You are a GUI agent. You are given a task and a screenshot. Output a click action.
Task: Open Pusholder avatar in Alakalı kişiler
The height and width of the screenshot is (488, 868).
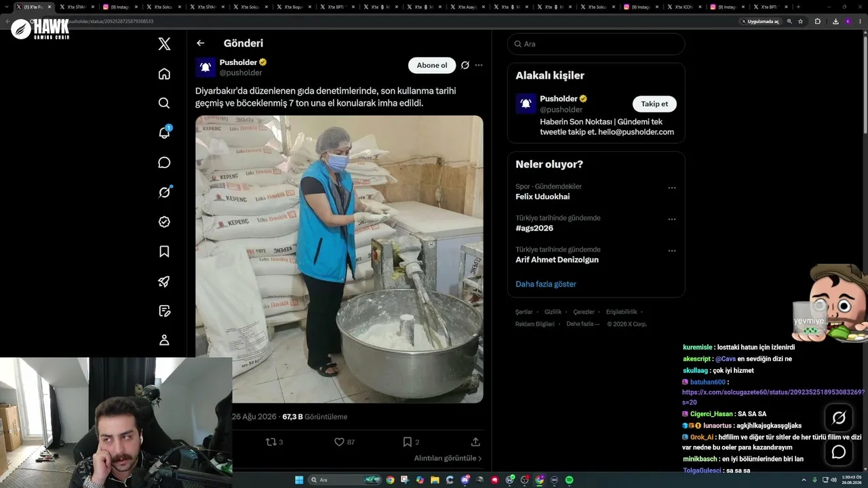click(526, 104)
